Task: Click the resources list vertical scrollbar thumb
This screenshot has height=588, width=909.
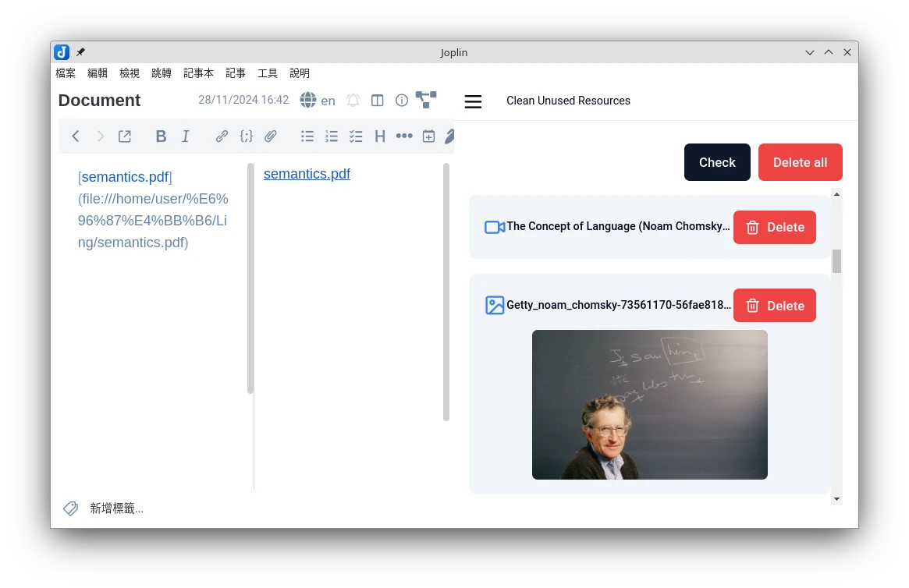Action: (x=836, y=261)
